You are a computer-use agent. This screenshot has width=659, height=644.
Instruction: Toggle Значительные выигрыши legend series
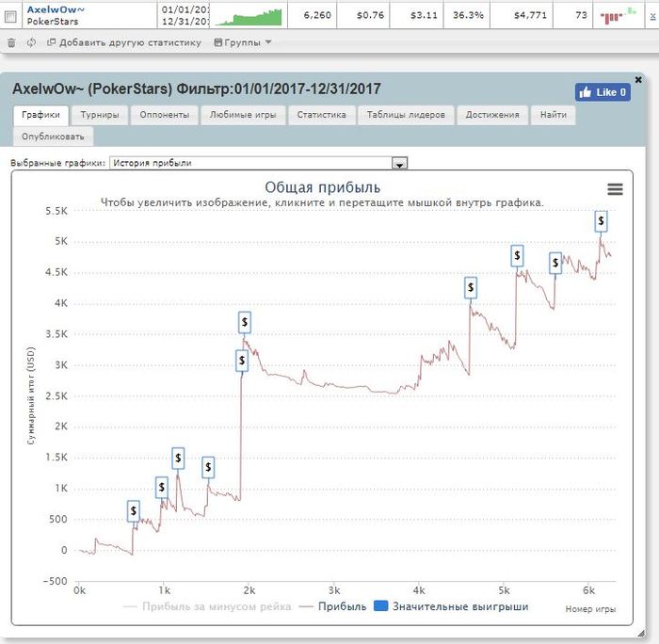451,606
